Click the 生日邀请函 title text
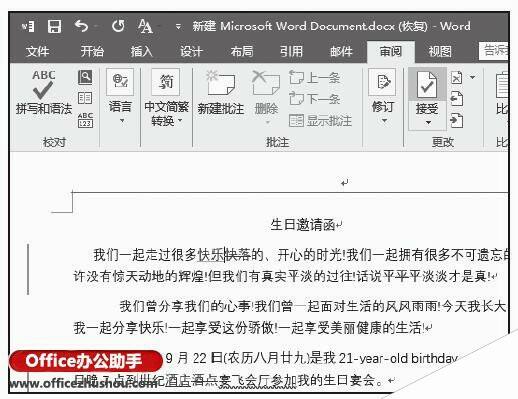This screenshot has height=399, width=518. (x=303, y=225)
